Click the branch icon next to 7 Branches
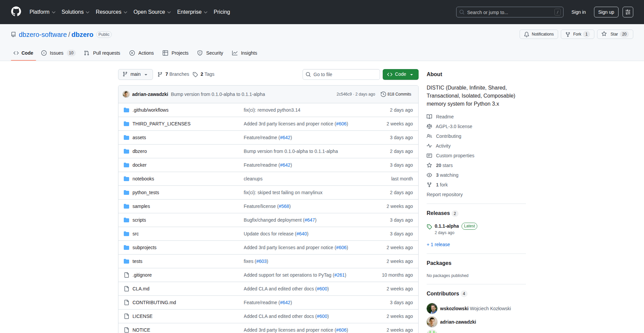Screen dimensions: 644x333 click(x=160, y=74)
